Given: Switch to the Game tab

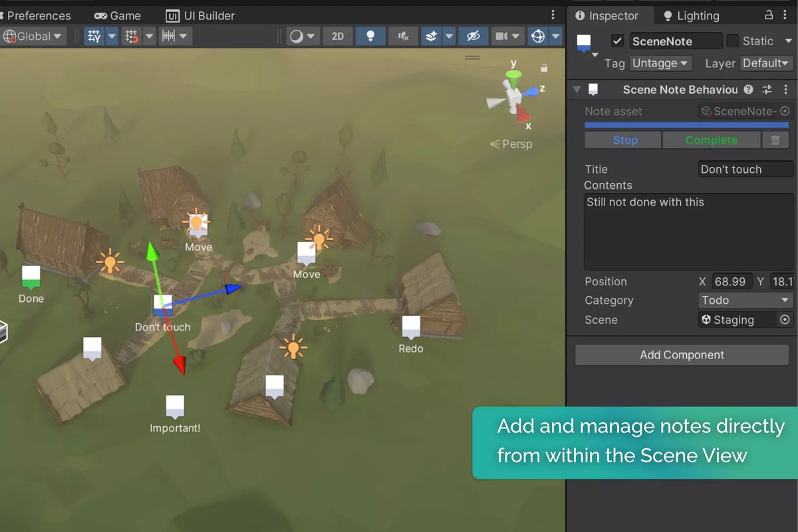Looking at the screenshot, I should pyautogui.click(x=118, y=15).
